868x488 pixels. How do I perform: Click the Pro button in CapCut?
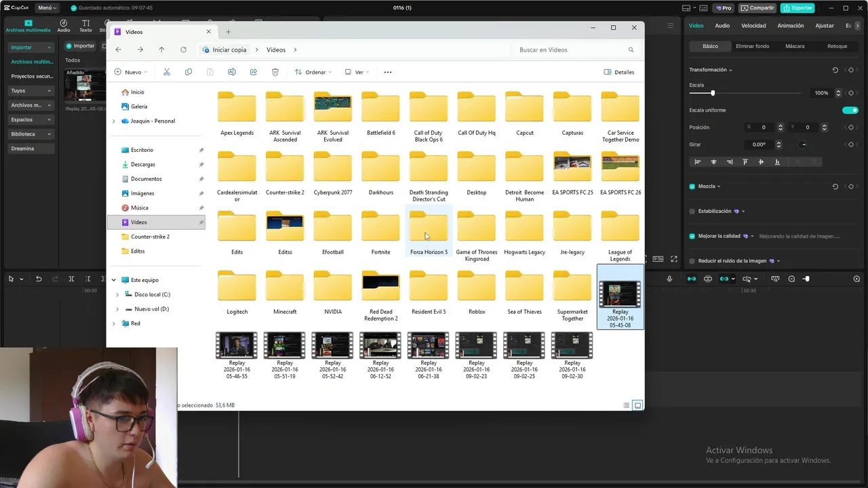[x=723, y=8]
